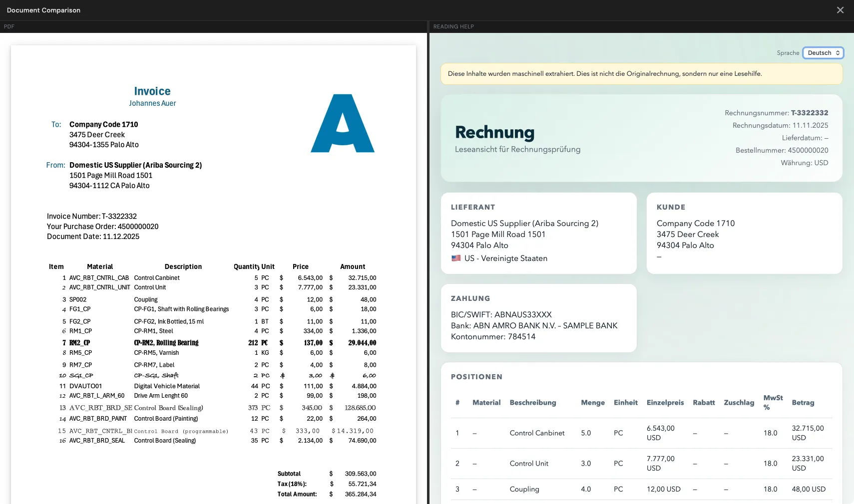Click the US flag icon
Viewport: 854px width, 504px height.
(x=456, y=258)
